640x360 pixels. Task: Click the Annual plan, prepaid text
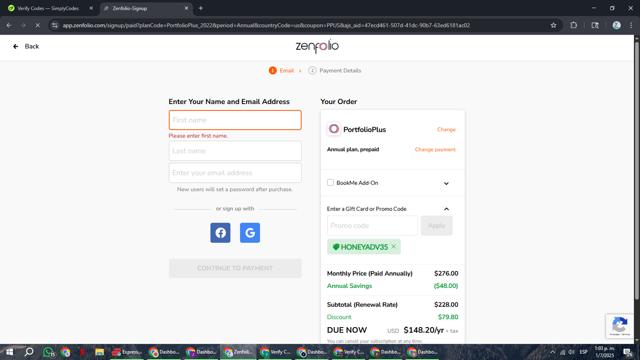(353, 149)
